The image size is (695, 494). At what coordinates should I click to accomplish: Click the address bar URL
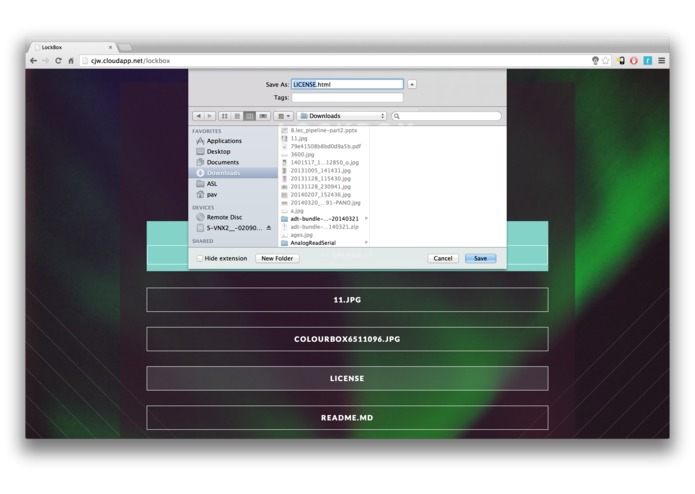130,61
